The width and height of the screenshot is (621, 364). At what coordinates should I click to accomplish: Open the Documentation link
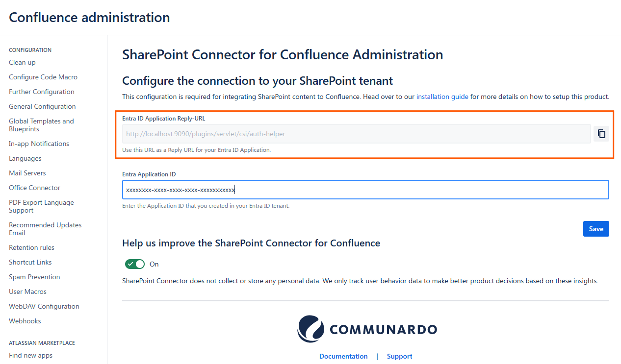click(343, 356)
